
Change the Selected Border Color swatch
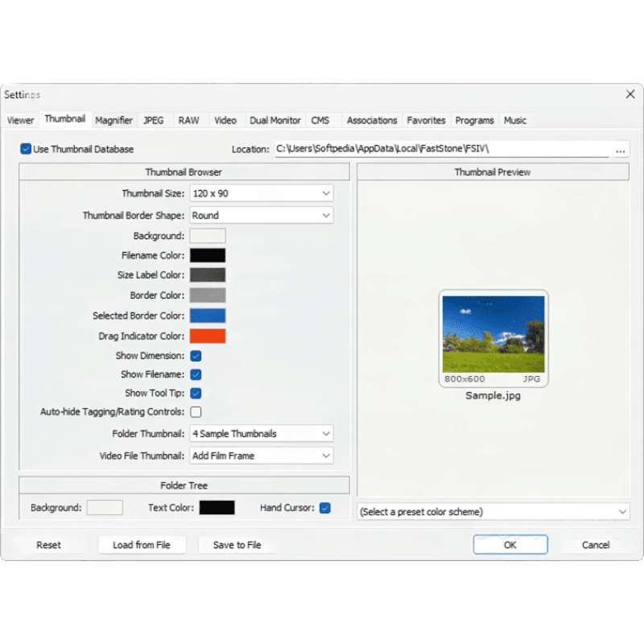(208, 316)
